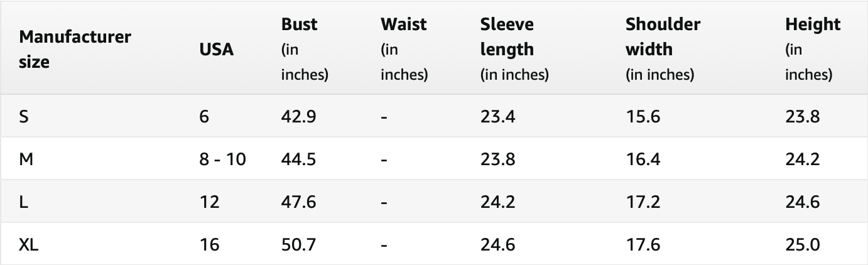Select the USA column header
Image resolution: width=868 pixels, height=265 pixels.
[x=216, y=50]
